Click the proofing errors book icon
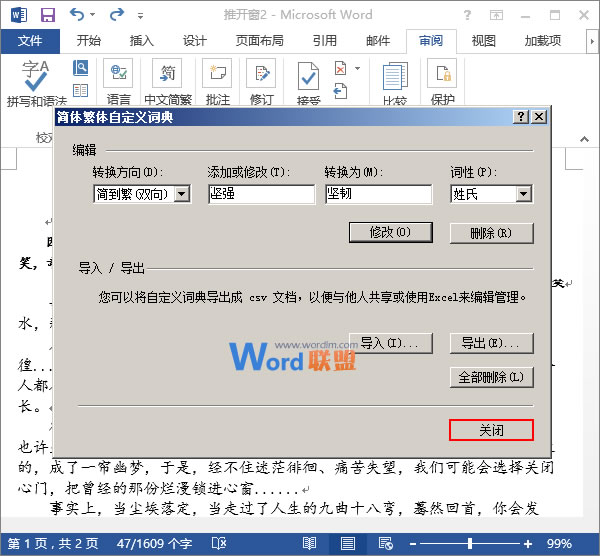600x556 pixels. [219, 543]
